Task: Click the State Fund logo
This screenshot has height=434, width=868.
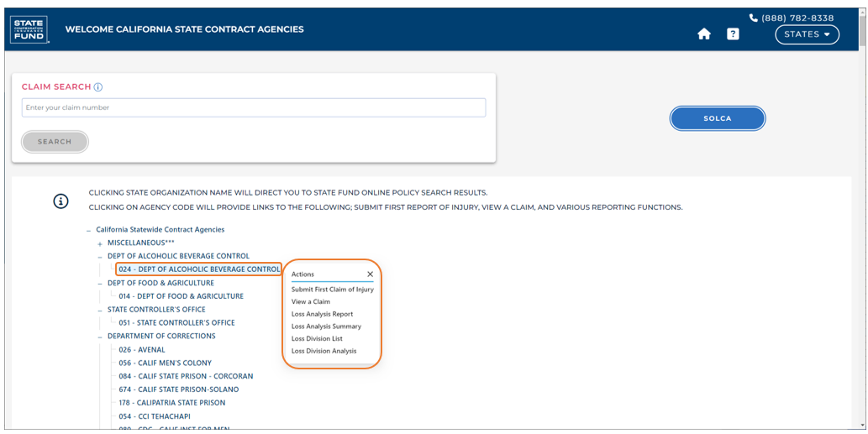Action: tap(29, 29)
